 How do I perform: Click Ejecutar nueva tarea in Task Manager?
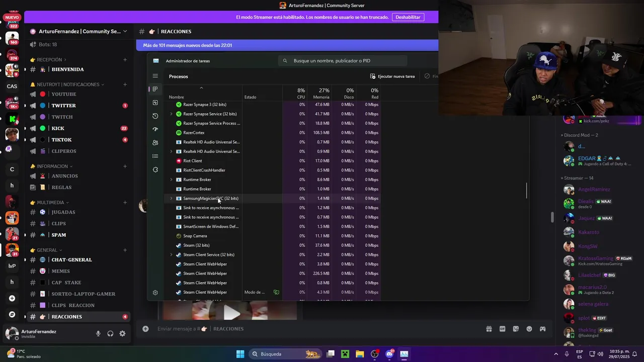pos(392,76)
